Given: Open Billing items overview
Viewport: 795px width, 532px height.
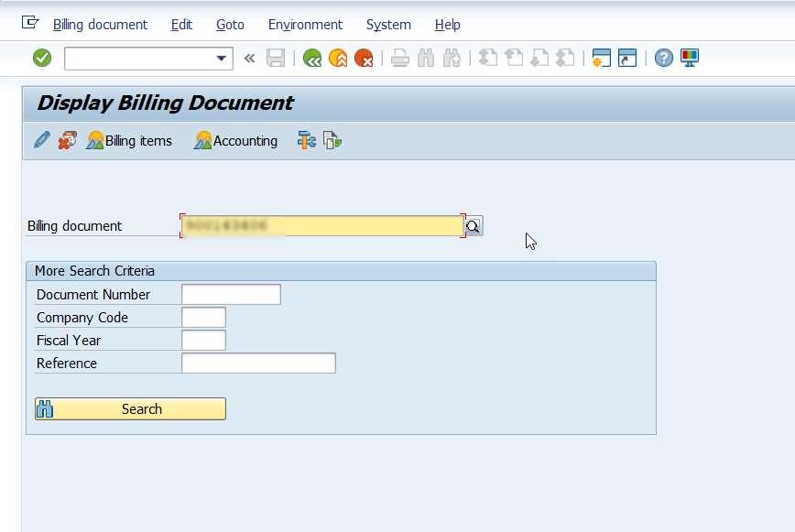Looking at the screenshot, I should pyautogui.click(x=129, y=140).
